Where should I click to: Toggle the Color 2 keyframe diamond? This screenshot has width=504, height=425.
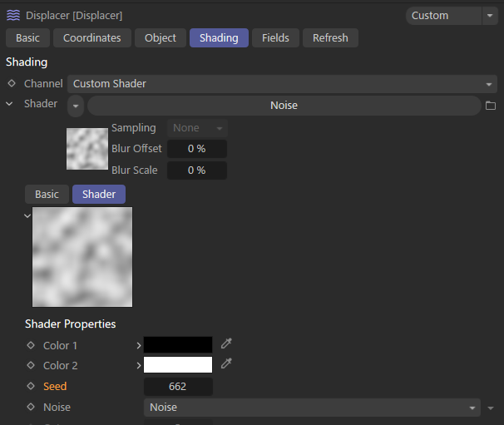[31, 365]
